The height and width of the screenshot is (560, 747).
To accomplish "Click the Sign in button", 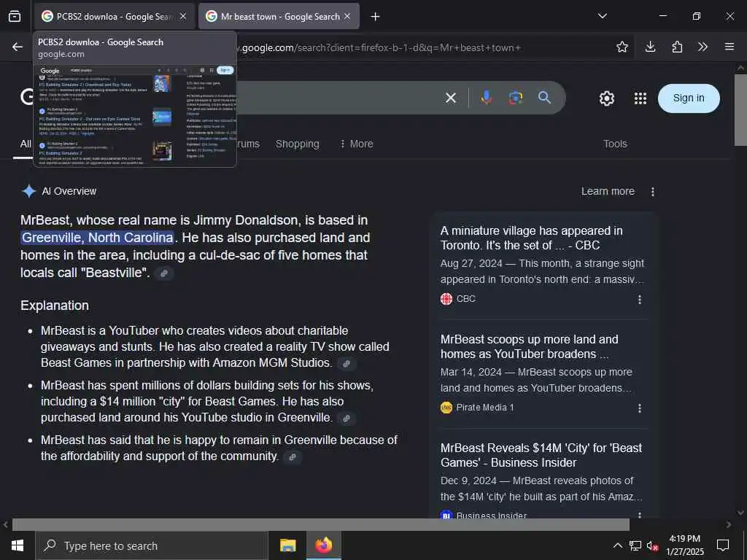I will (689, 98).
